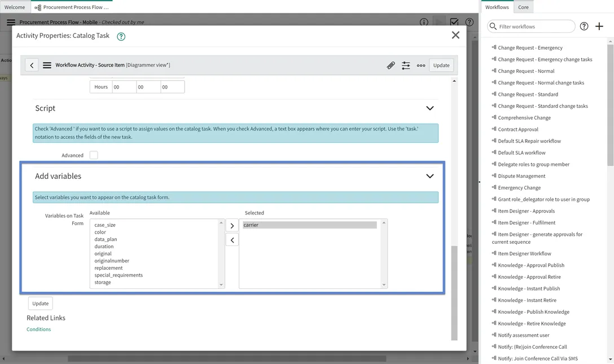Open the form context hamburger menu
The image size is (614, 364).
click(47, 65)
